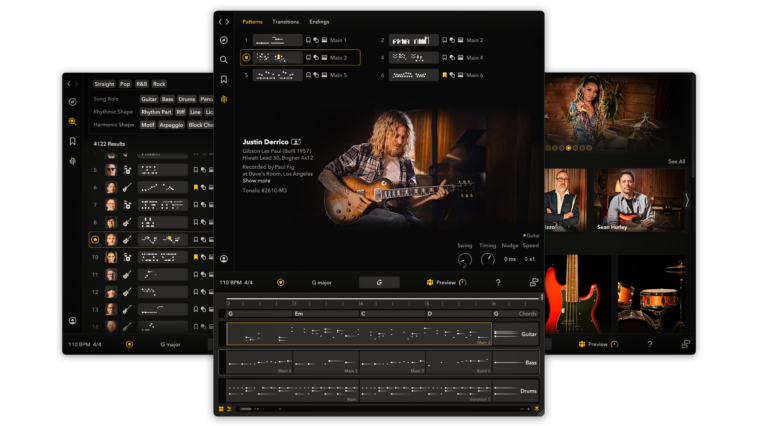Open Sean Hurley artist card in right window
This screenshot has width=758, height=426.
coord(639,200)
